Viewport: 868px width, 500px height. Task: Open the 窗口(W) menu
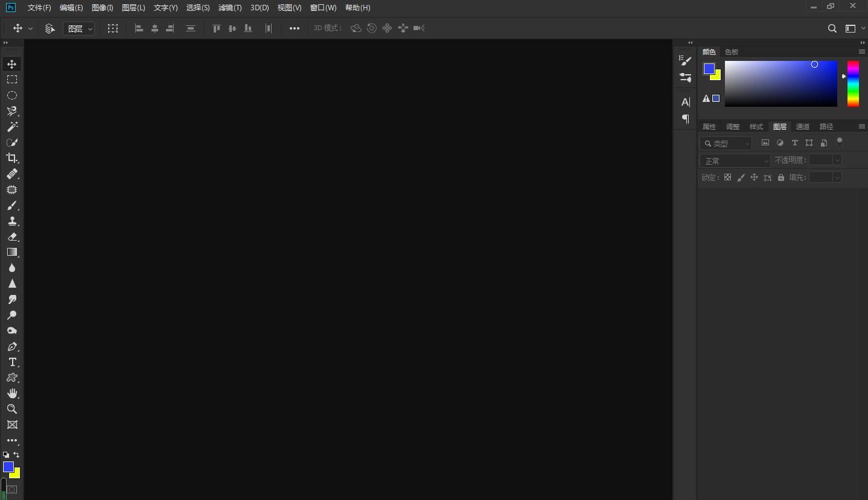(323, 8)
